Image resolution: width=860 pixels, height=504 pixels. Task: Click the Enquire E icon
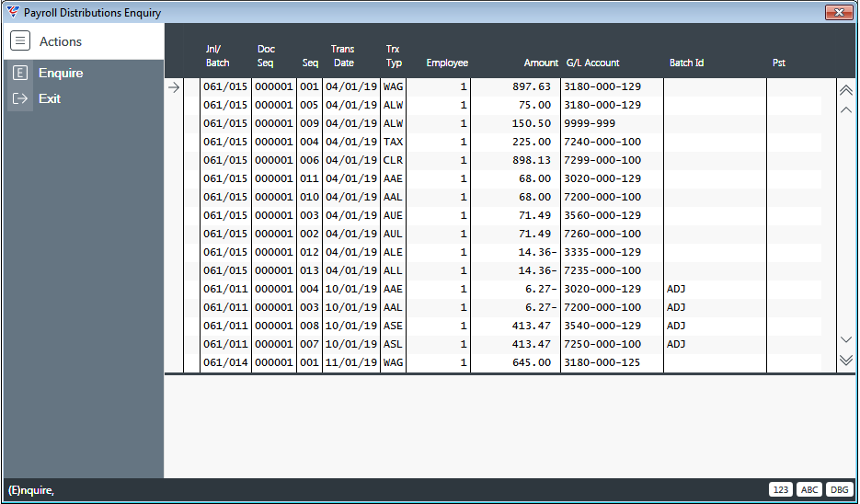point(19,73)
